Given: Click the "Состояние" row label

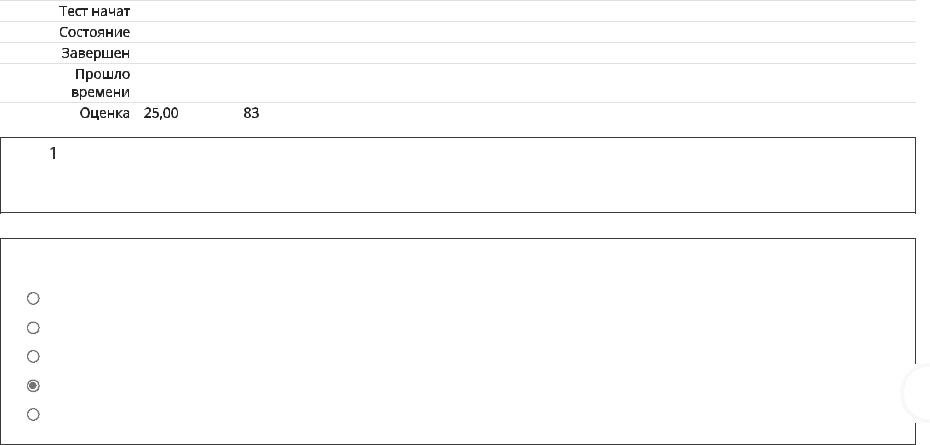Looking at the screenshot, I should 94,32.
